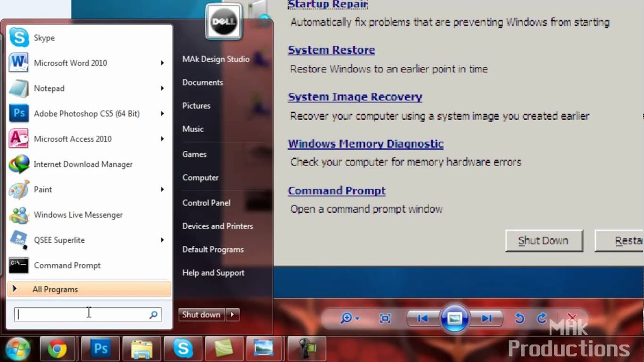Rotate image counterclockwise in Photo Viewer
644x362 pixels.
520,318
